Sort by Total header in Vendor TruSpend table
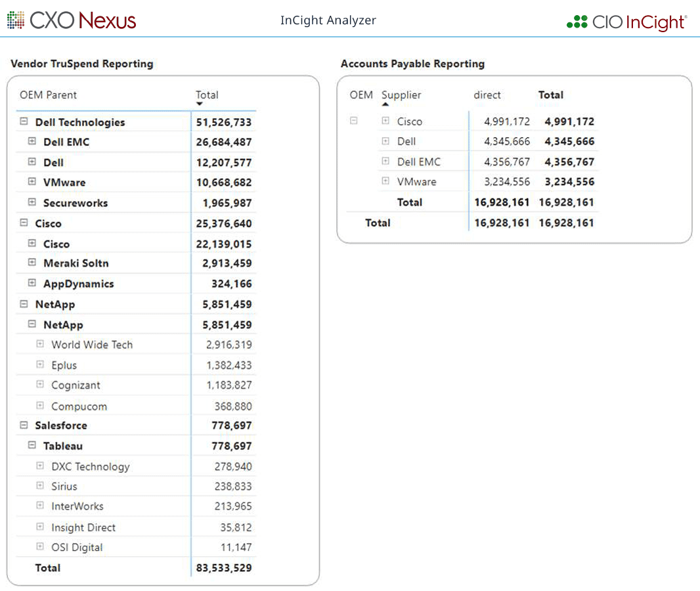700x591 pixels. click(x=207, y=95)
